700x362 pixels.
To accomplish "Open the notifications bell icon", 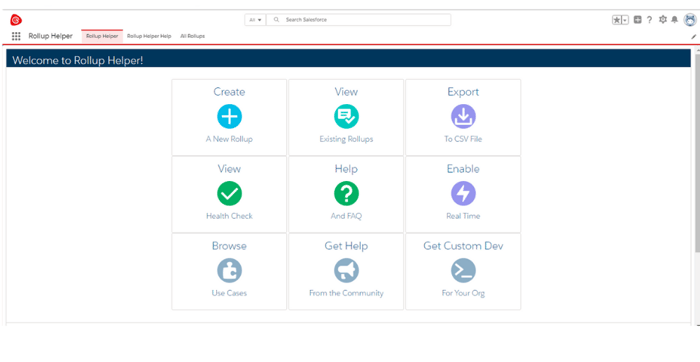I will pos(675,20).
